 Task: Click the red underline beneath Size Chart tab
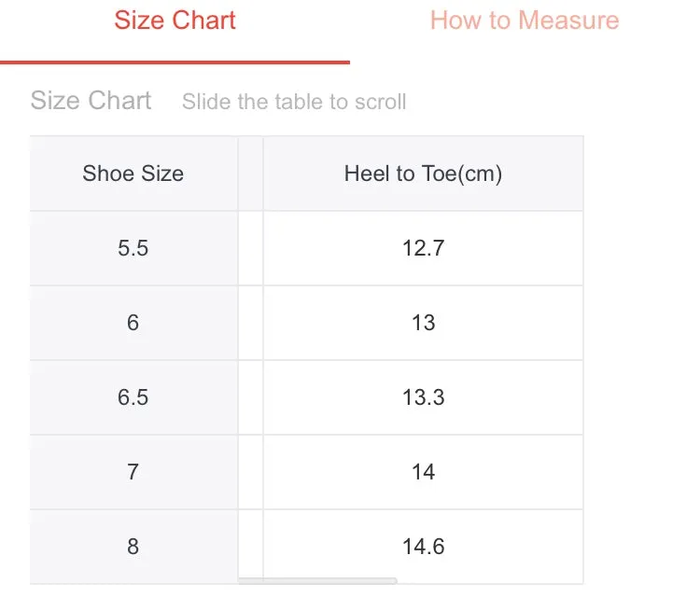coord(175,62)
